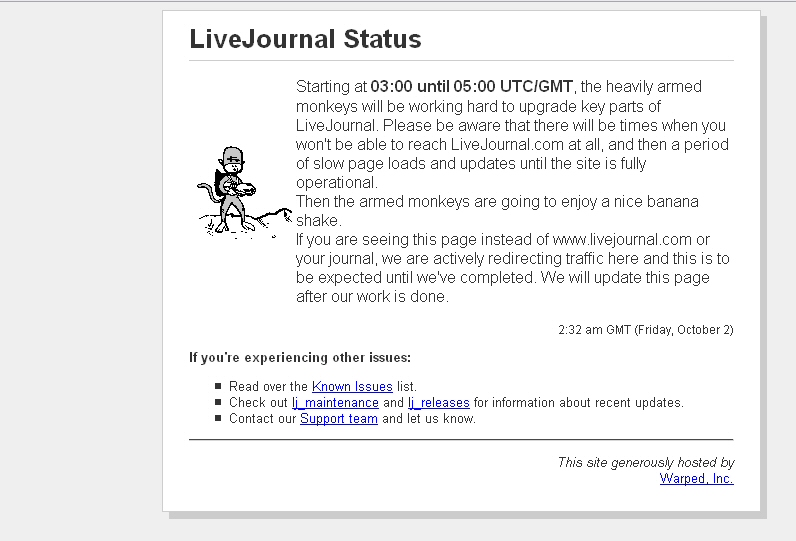This screenshot has height=541, width=796.
Task: Visit the lj_maintenance community link
Action: 335,403
